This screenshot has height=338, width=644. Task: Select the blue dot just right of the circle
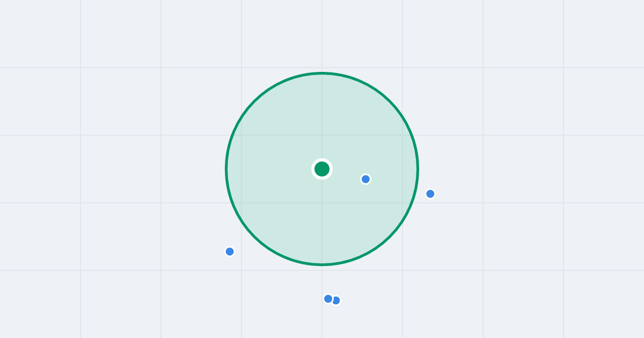430,194
